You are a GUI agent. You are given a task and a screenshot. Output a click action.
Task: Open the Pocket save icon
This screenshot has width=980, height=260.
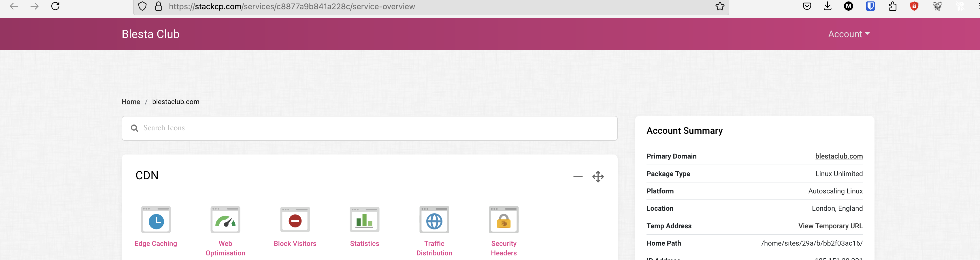[x=807, y=6]
